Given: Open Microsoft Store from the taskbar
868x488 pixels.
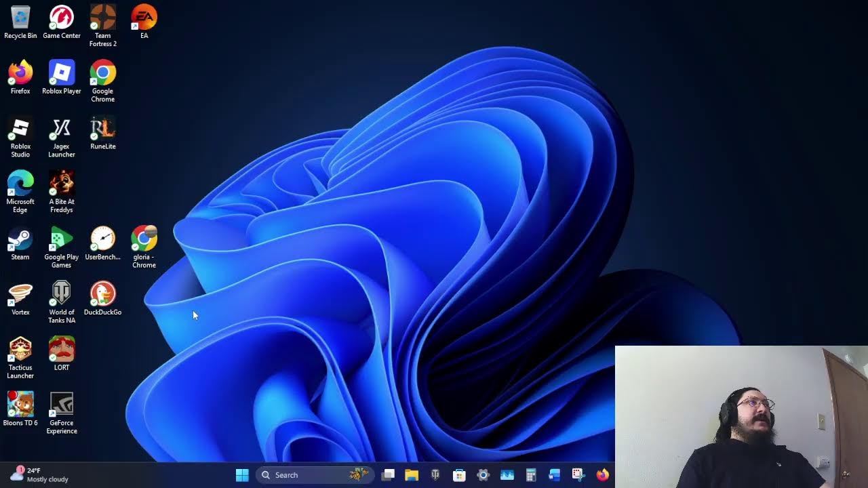Looking at the screenshot, I should point(459,475).
